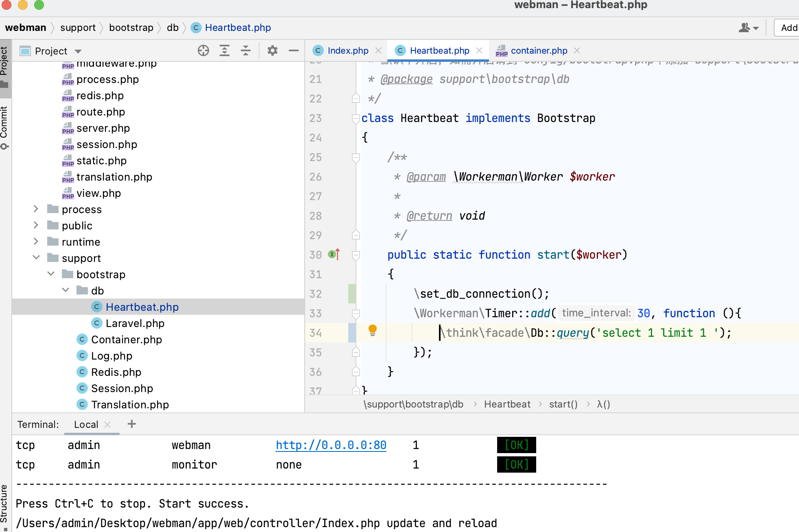The image size is (799, 532).
Task: Switch to the Index.php tab
Action: (x=348, y=50)
